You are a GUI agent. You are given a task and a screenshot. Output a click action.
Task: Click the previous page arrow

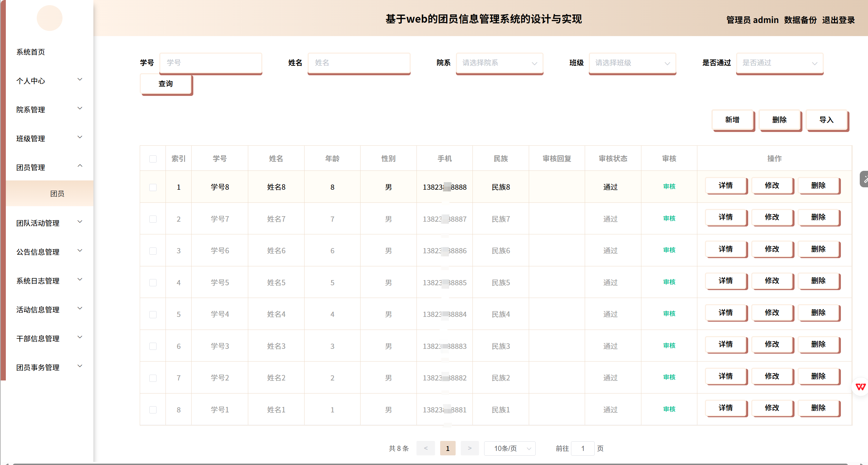coord(425,448)
